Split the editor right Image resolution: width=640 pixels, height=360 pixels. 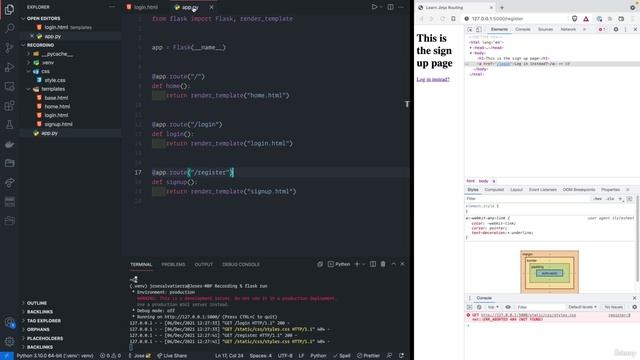[x=391, y=7]
